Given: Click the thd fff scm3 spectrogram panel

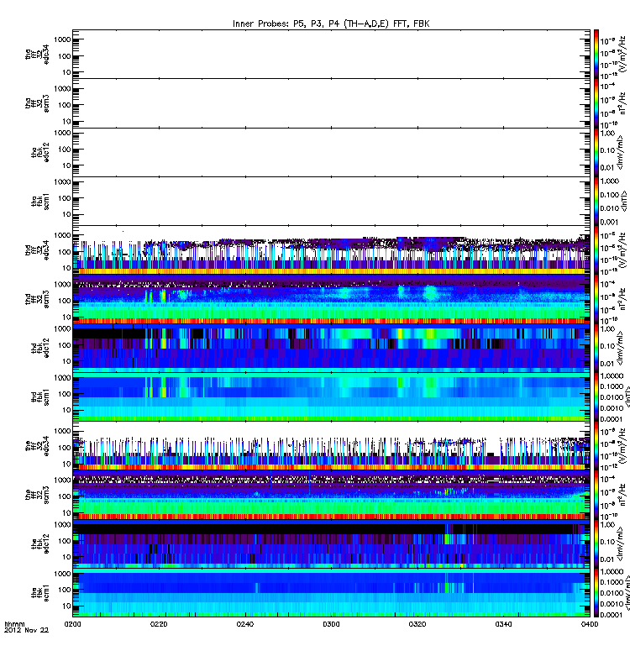Looking at the screenshot, I should tap(331, 299).
